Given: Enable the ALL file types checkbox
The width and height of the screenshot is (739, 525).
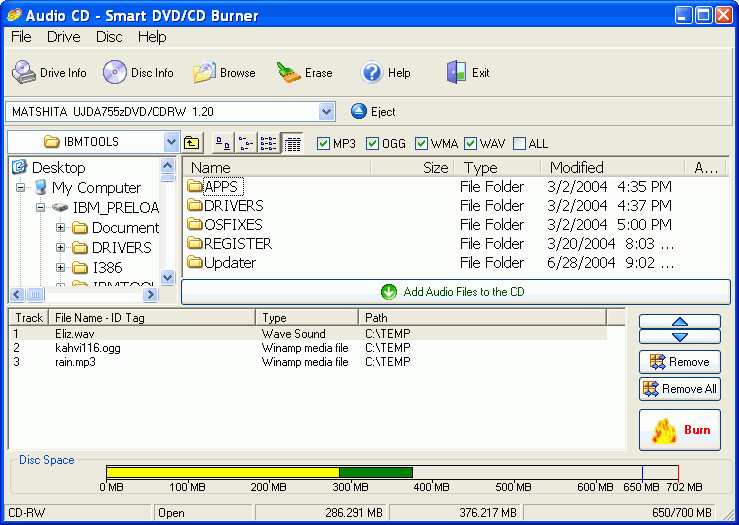Looking at the screenshot, I should (x=519, y=143).
